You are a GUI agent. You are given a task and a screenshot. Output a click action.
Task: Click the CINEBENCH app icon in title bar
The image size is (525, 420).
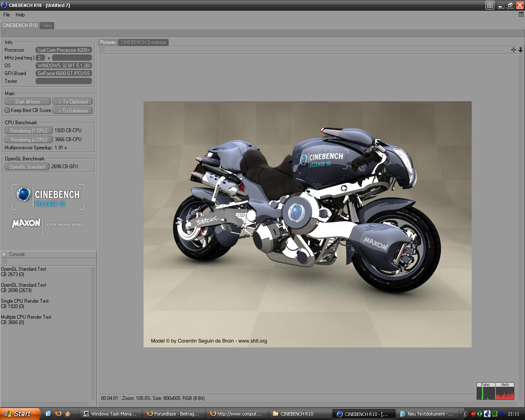pyautogui.click(x=4, y=5)
